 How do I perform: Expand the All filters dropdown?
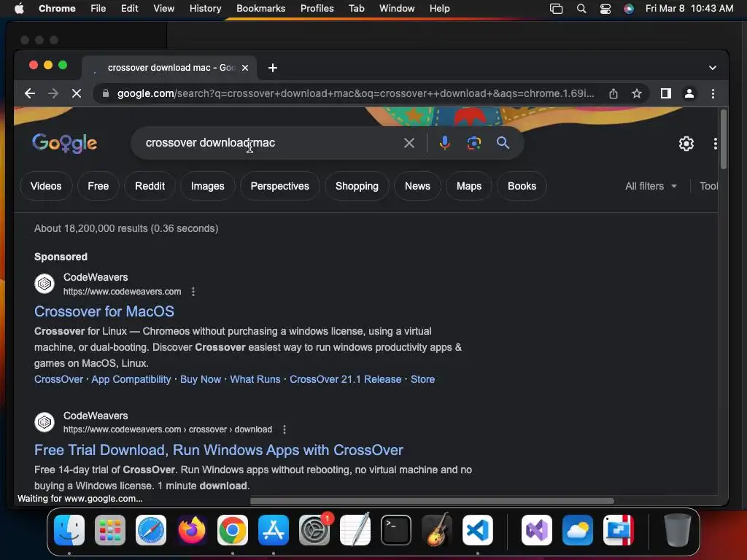[x=651, y=186]
